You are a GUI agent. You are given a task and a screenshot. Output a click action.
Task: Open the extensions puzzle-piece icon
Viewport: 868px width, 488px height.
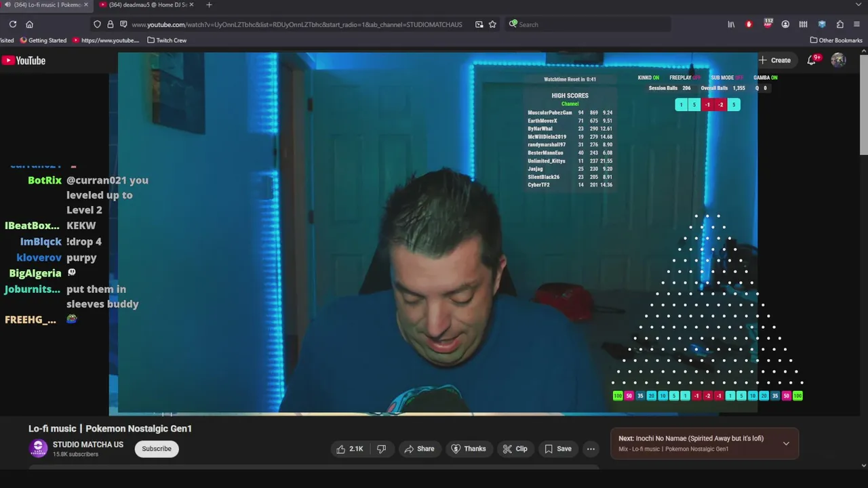coord(840,24)
